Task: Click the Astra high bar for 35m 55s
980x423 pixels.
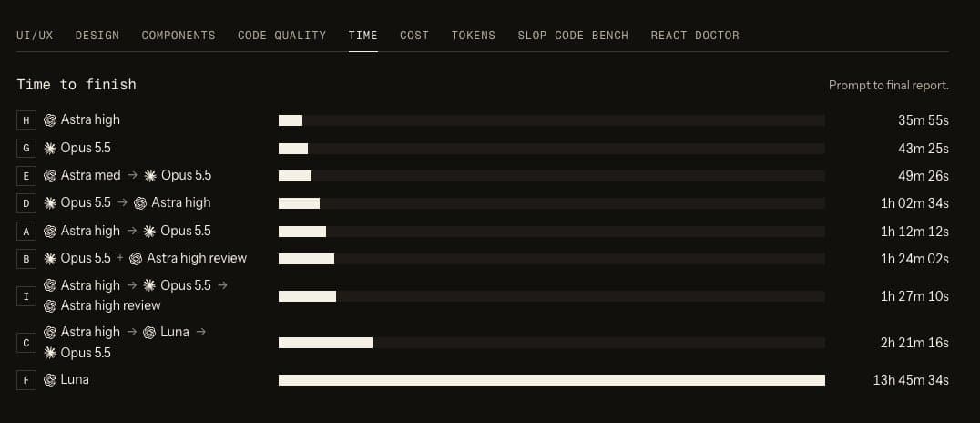Action: (291, 120)
